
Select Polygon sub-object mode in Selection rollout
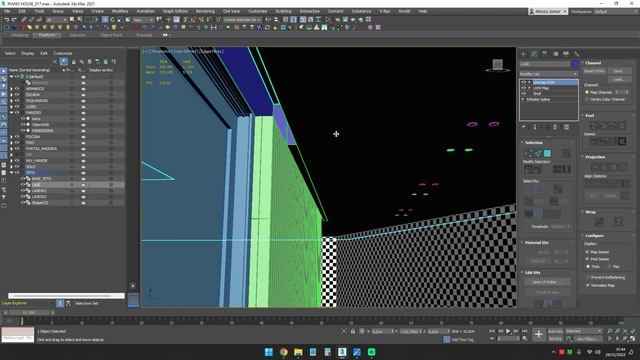click(x=547, y=153)
